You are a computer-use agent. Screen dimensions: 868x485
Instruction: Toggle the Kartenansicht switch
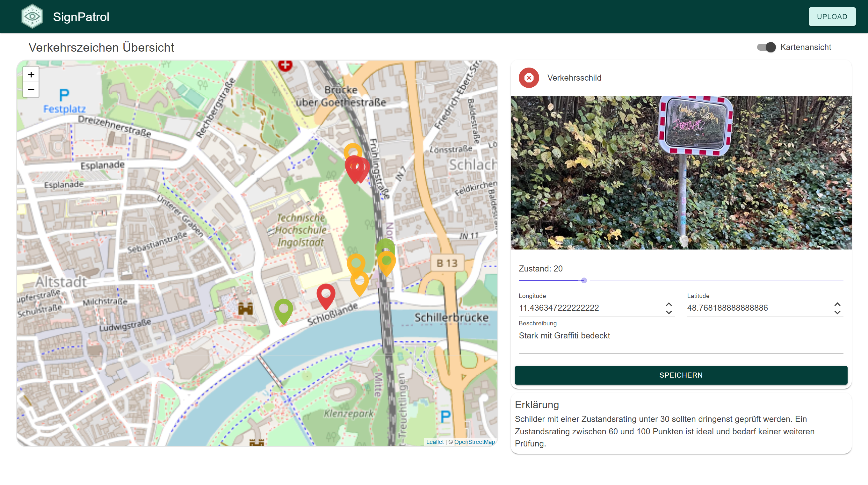[x=766, y=47]
